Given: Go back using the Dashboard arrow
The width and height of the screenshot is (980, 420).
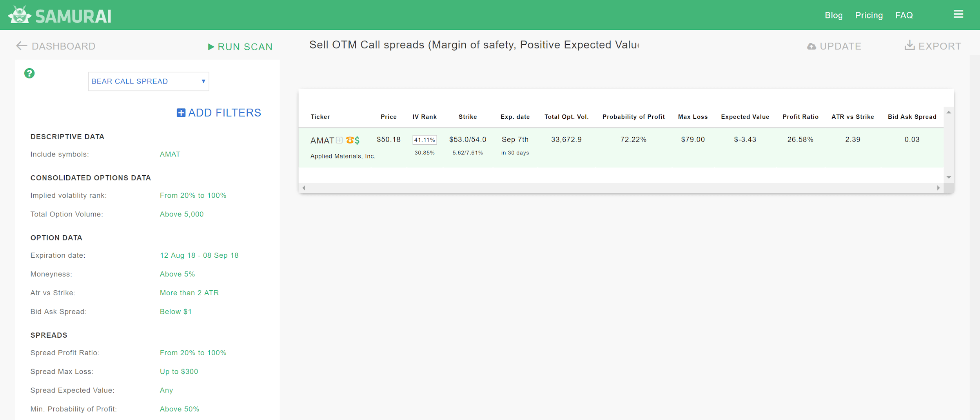Looking at the screenshot, I should [x=22, y=46].
